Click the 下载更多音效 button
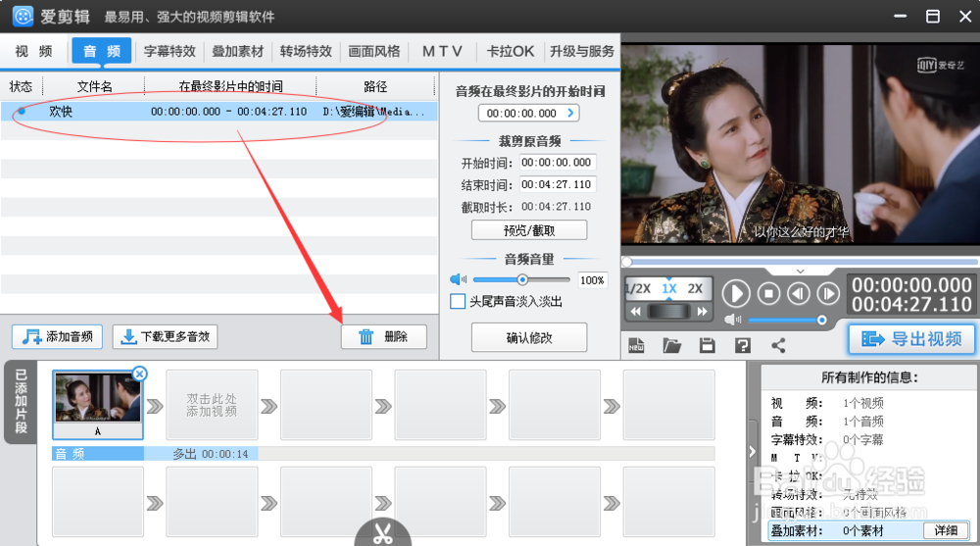Image resolution: width=980 pixels, height=546 pixels. point(165,336)
